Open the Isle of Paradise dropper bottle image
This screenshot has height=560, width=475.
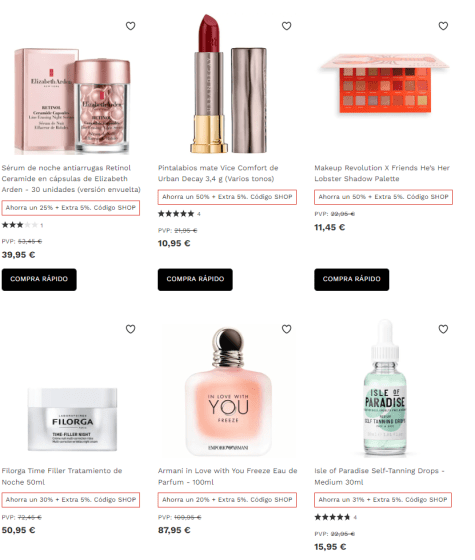(385, 389)
